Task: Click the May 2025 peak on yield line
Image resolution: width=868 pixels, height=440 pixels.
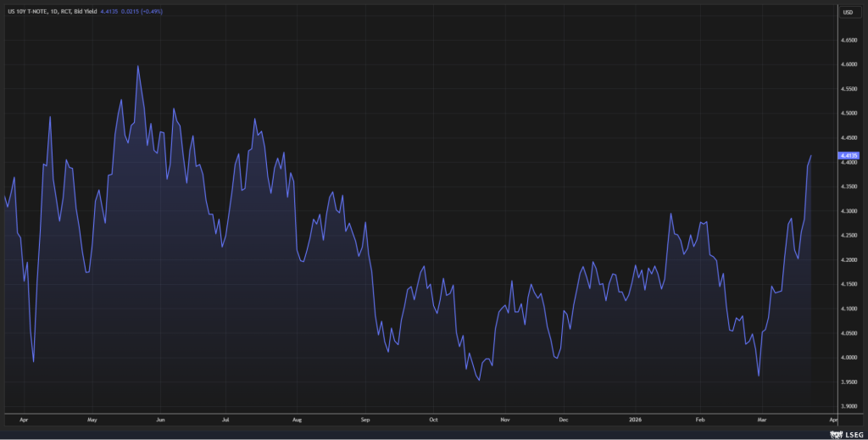Action: tap(137, 66)
